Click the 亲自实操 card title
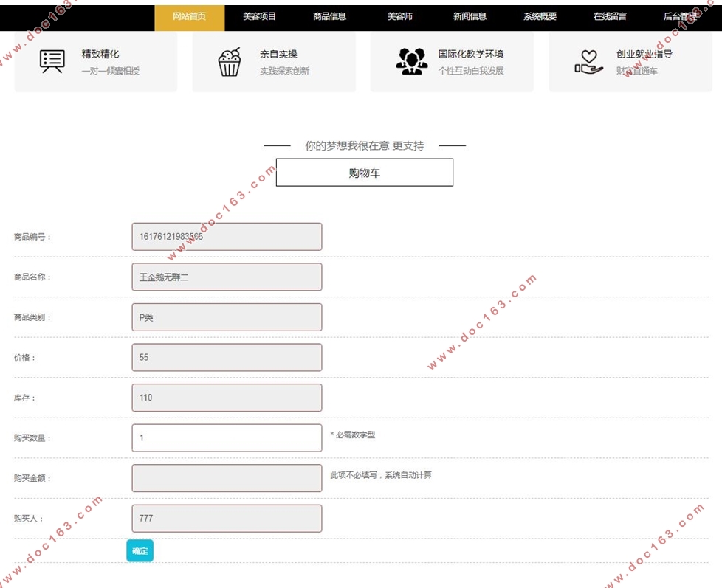The image size is (722, 588). [x=278, y=54]
